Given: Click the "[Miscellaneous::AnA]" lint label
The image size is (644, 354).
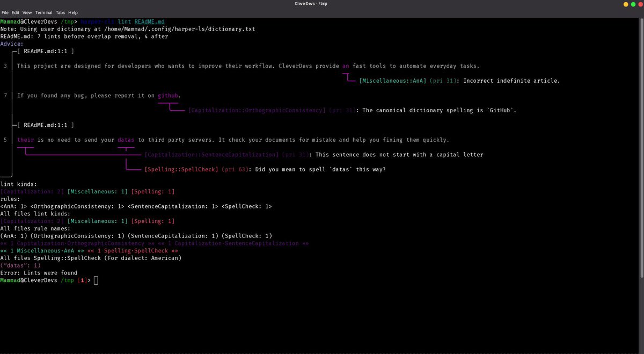Looking at the screenshot, I should (393, 81).
